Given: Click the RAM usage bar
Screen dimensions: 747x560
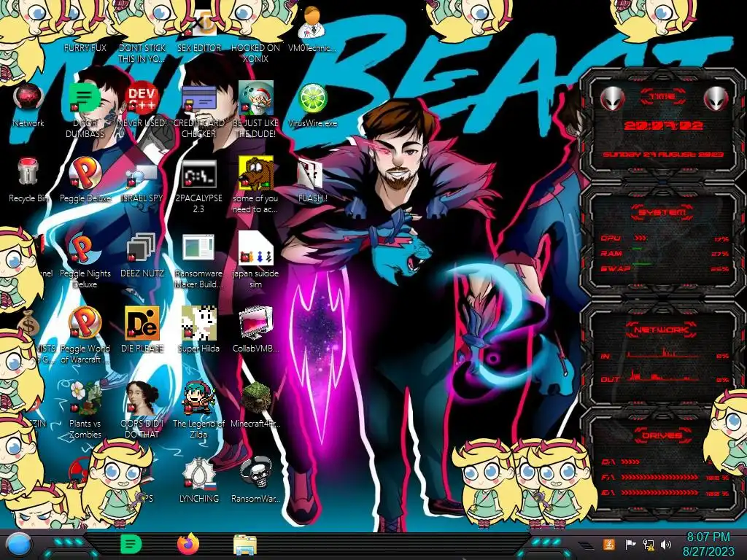Looking at the screenshot, I should point(638,249).
